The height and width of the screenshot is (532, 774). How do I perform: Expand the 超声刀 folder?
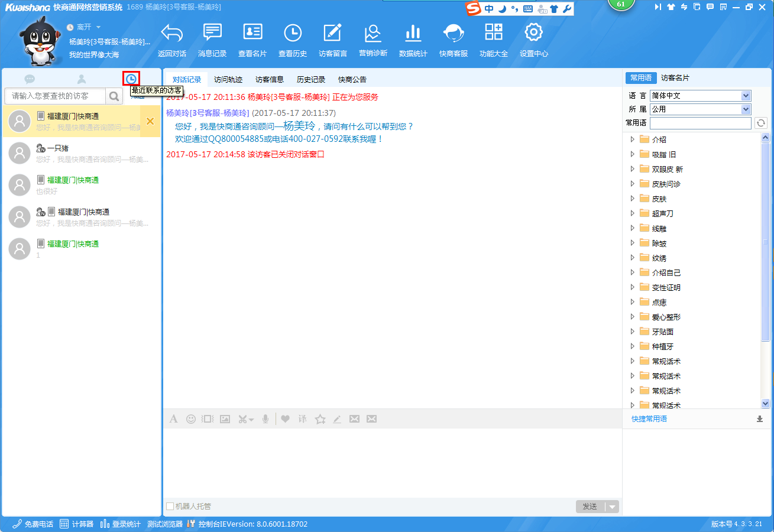point(632,213)
